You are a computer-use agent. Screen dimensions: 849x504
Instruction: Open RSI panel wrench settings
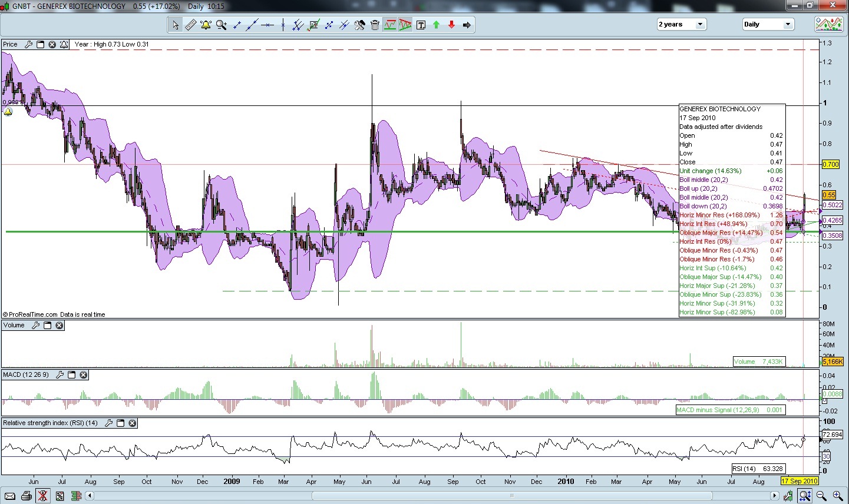[108, 423]
